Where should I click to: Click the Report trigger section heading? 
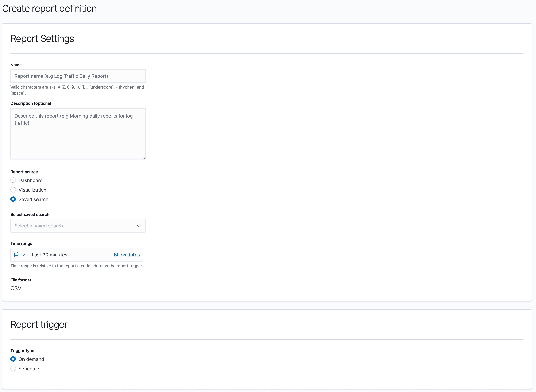(39, 324)
